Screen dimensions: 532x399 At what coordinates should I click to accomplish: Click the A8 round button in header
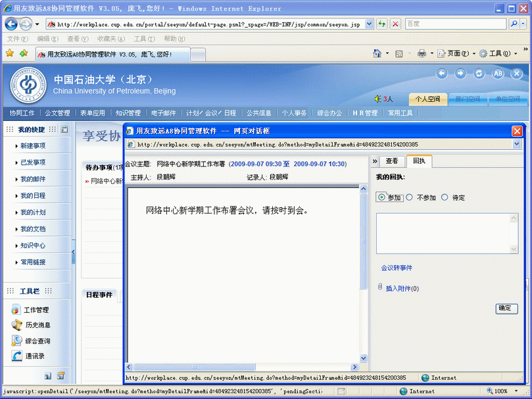click(498, 74)
